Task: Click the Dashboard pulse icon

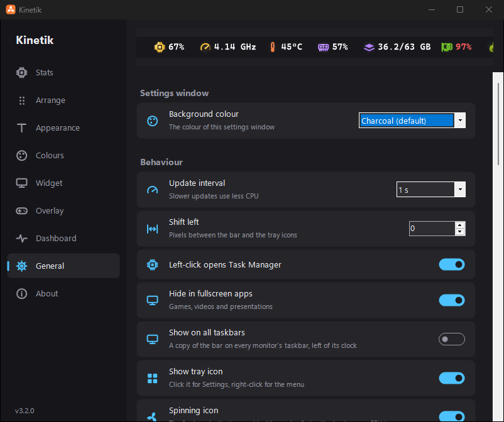Action: click(x=21, y=238)
